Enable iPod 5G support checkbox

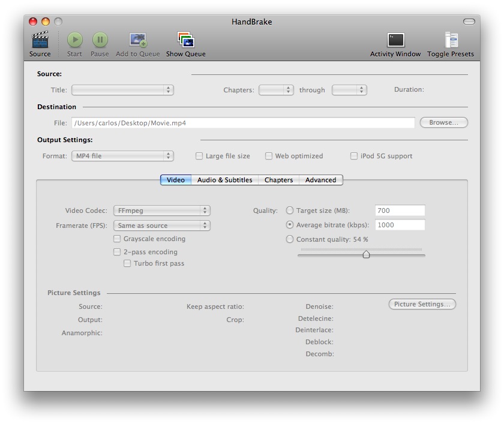tap(353, 156)
